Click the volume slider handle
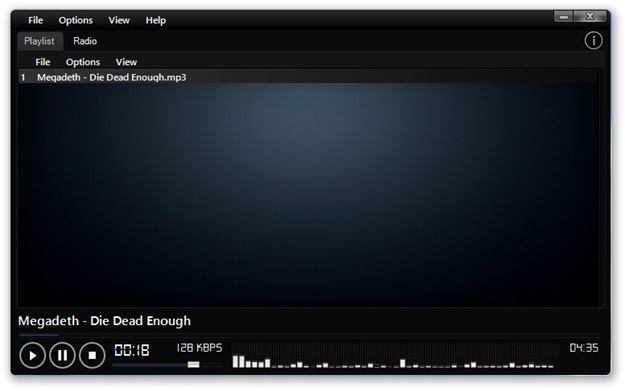Viewport: 625px width, 391px height. [193, 364]
